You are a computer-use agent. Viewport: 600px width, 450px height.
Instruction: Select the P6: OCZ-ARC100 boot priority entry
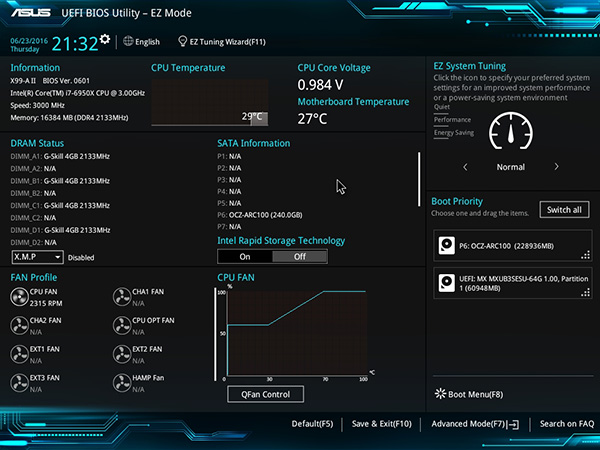point(513,246)
